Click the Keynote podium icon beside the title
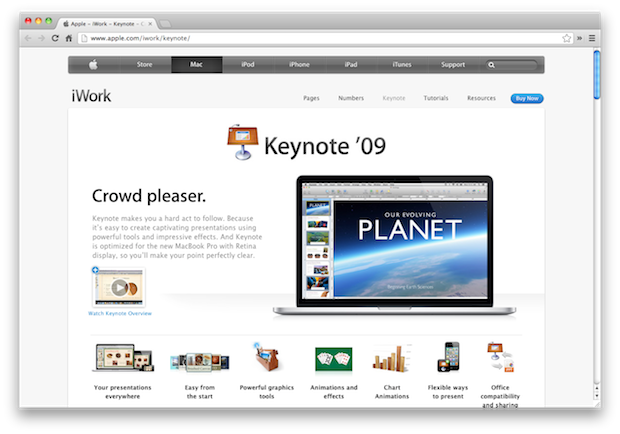This screenshot has height=434, width=620. point(242,142)
